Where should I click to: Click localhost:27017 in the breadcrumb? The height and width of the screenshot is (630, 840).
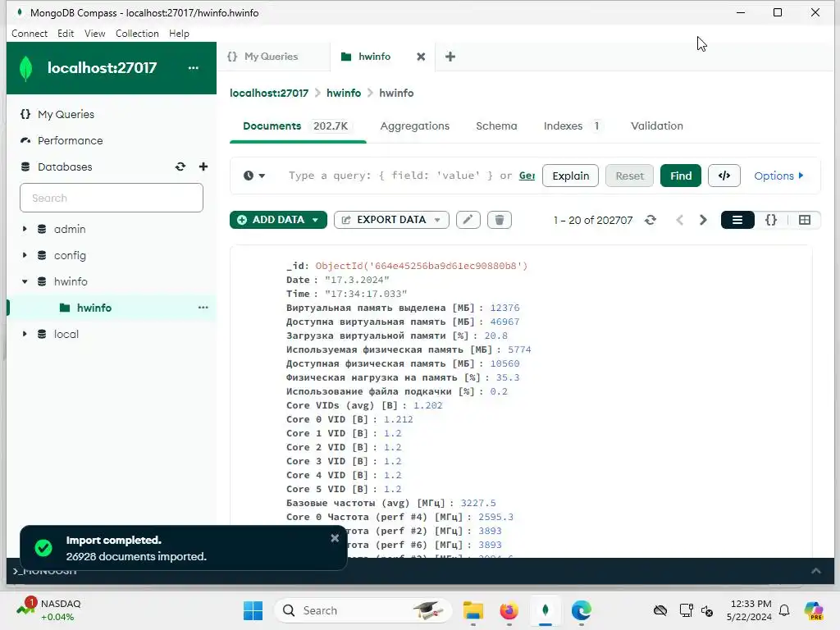(x=269, y=93)
